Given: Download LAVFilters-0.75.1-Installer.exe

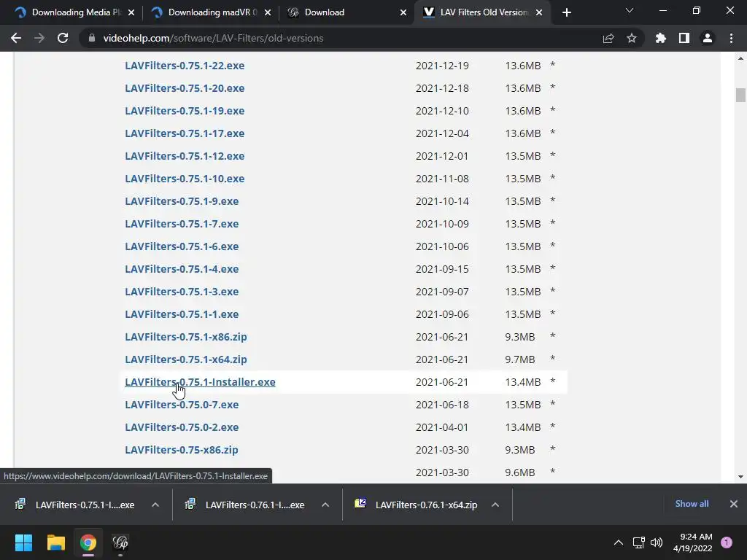Looking at the screenshot, I should coord(200,382).
